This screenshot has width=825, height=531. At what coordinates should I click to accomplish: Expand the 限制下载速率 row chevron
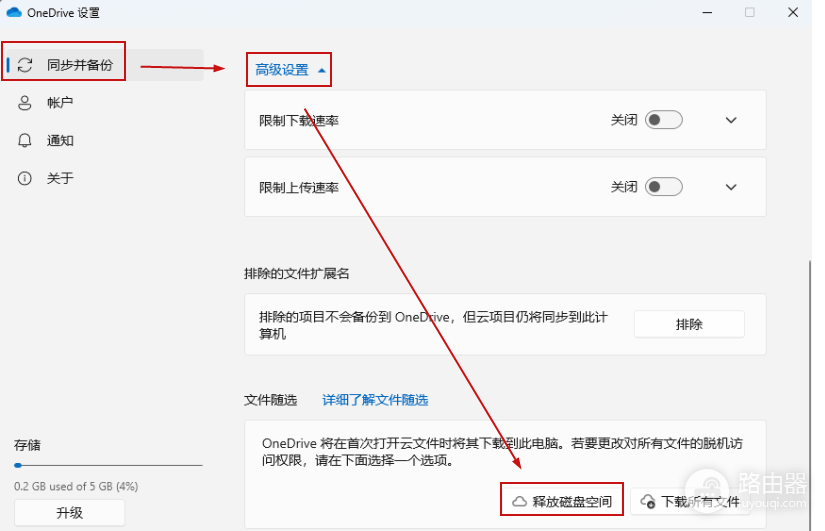click(x=731, y=120)
